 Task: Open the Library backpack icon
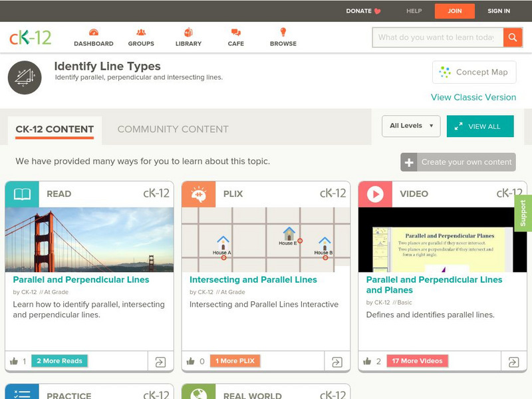pyautogui.click(x=188, y=32)
